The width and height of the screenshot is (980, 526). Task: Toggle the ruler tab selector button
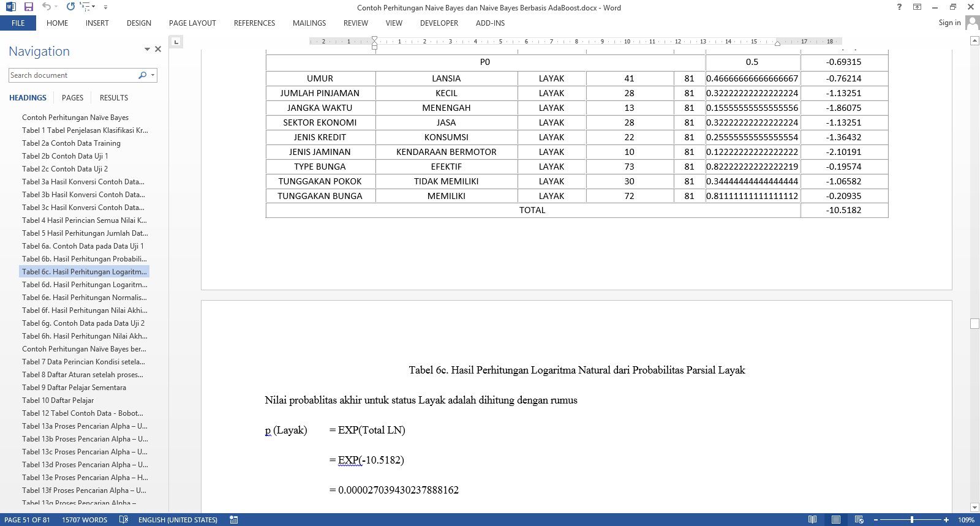click(x=176, y=42)
